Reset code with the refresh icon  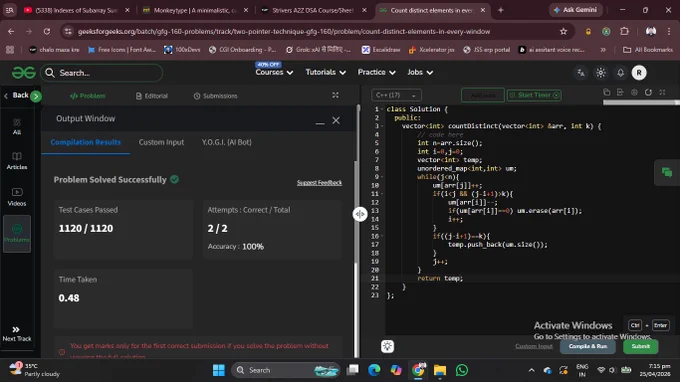pyautogui.click(x=648, y=92)
